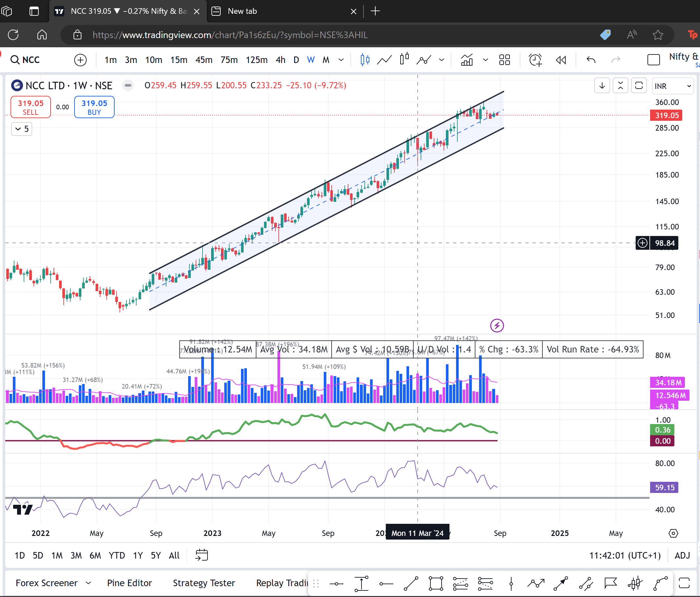The image size is (700, 597).
Task: Toggle the auto-scale box button
Action: click(639, 85)
